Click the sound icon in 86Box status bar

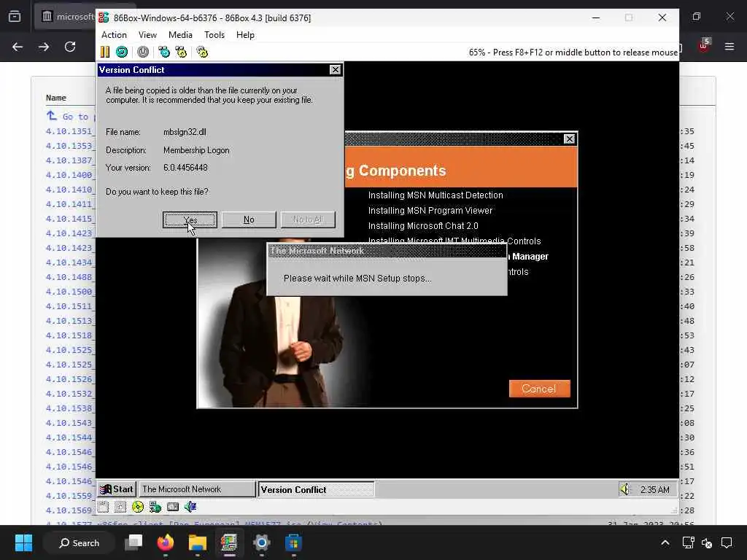coord(190,507)
